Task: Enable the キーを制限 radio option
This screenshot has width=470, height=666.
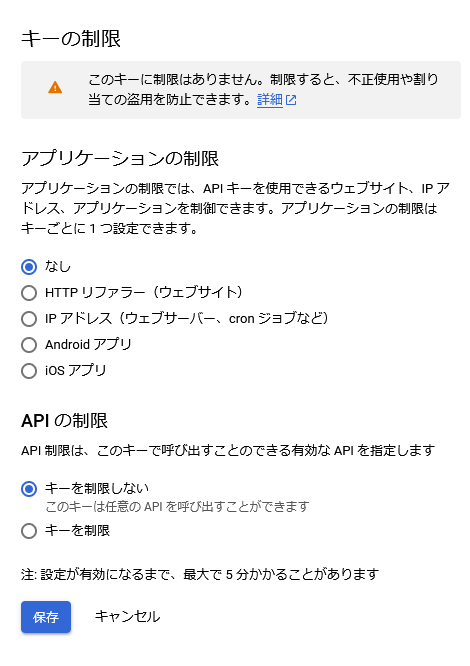Action: click(x=29, y=531)
